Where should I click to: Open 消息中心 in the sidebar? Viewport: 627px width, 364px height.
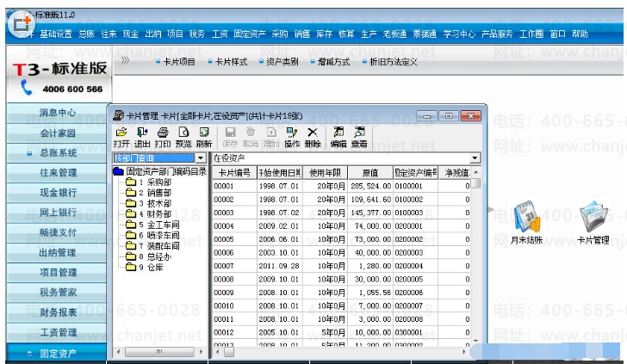57,113
